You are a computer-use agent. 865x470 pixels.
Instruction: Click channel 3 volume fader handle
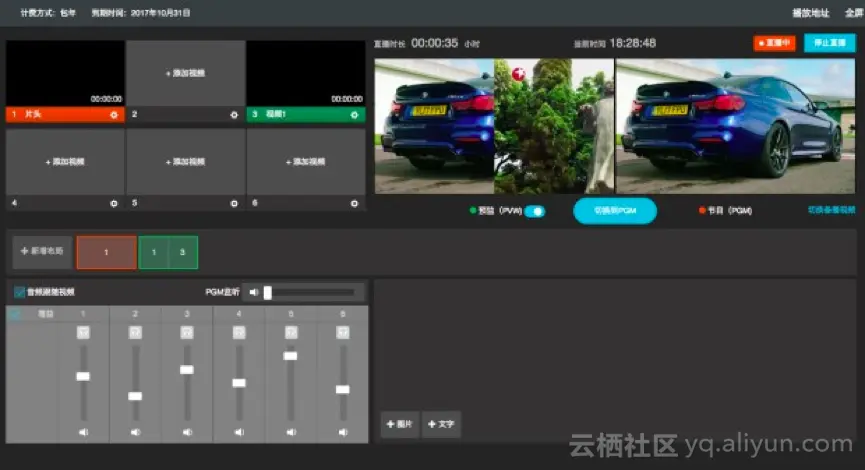187,370
